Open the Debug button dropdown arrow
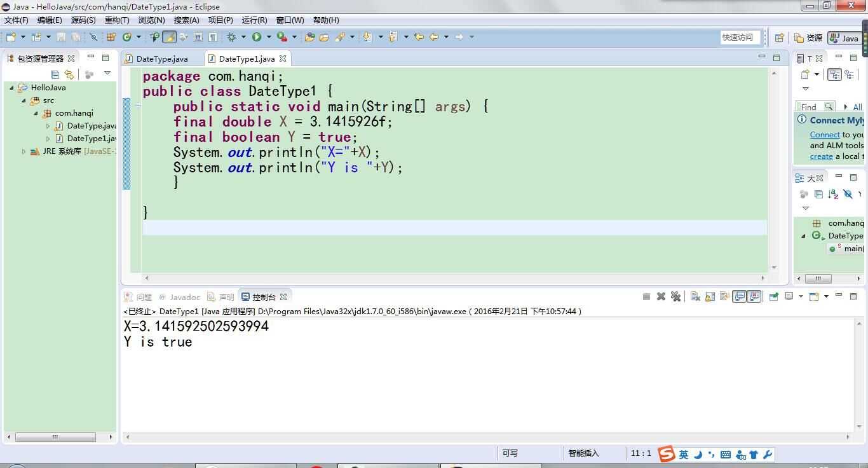The height and width of the screenshot is (468, 868). point(243,37)
